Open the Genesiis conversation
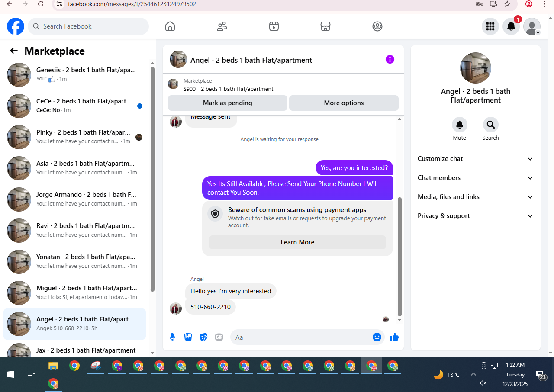 point(74,75)
